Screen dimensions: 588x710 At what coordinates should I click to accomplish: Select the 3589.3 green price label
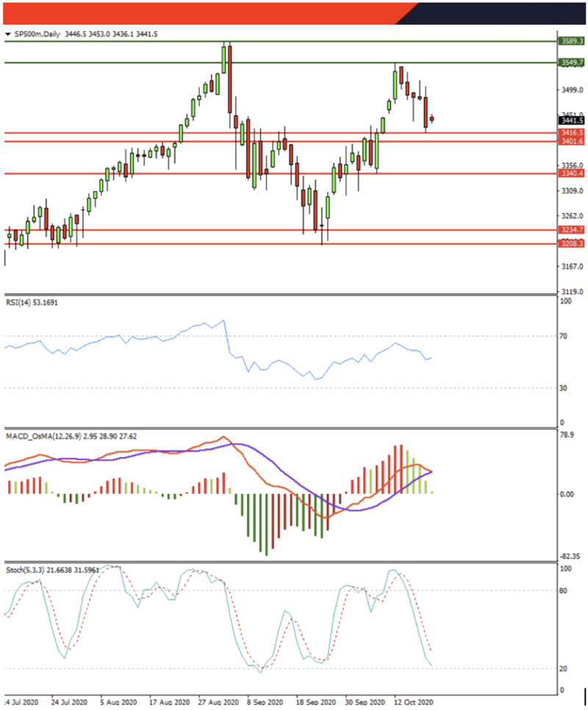571,42
